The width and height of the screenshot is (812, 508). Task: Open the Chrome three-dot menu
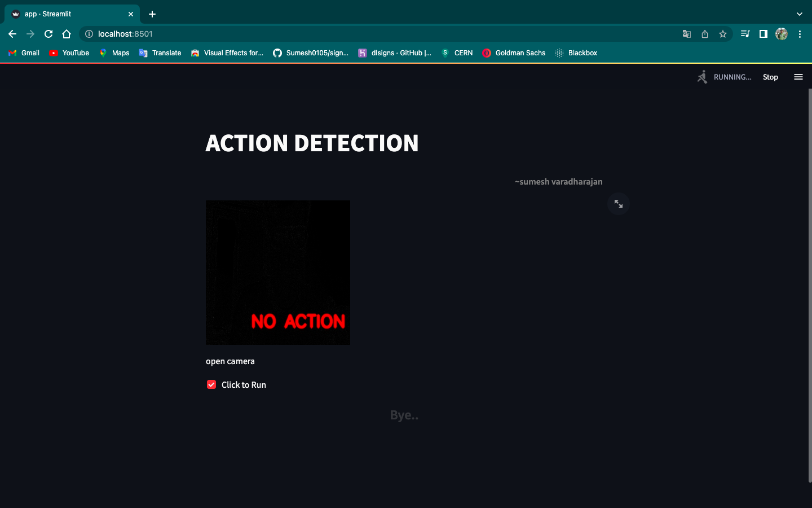tap(800, 34)
